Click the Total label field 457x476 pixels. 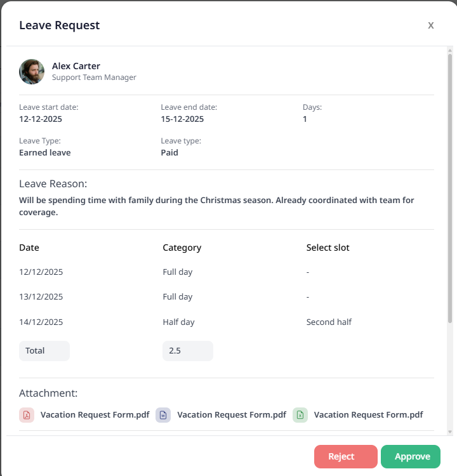click(44, 351)
